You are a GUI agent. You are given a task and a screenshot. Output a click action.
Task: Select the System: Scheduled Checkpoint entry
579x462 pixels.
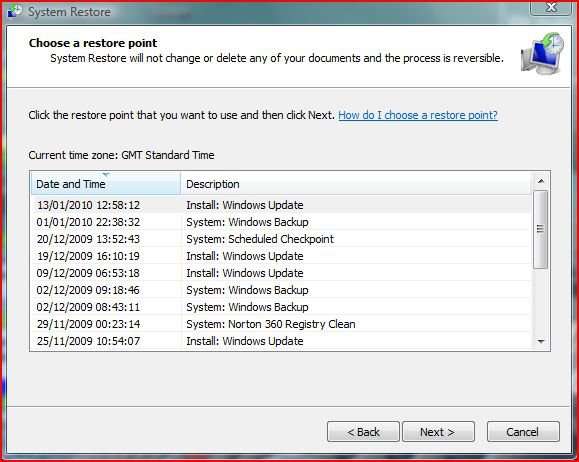[x=281, y=239]
